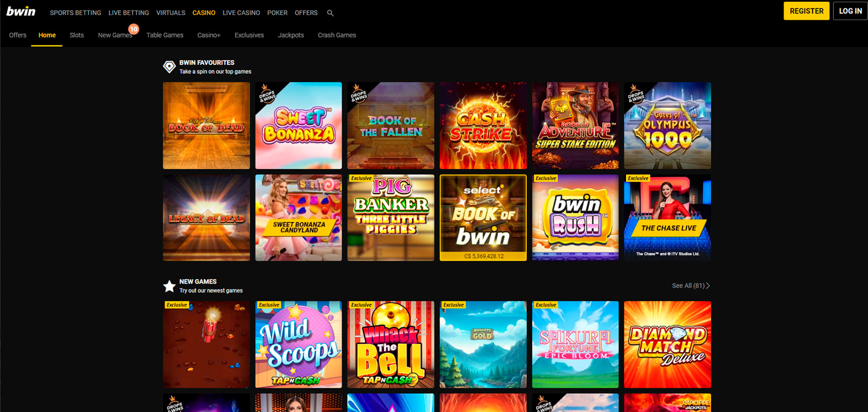Click Drops & Wins badge on Sweet Bonanza
The height and width of the screenshot is (412, 868).
[x=266, y=94]
